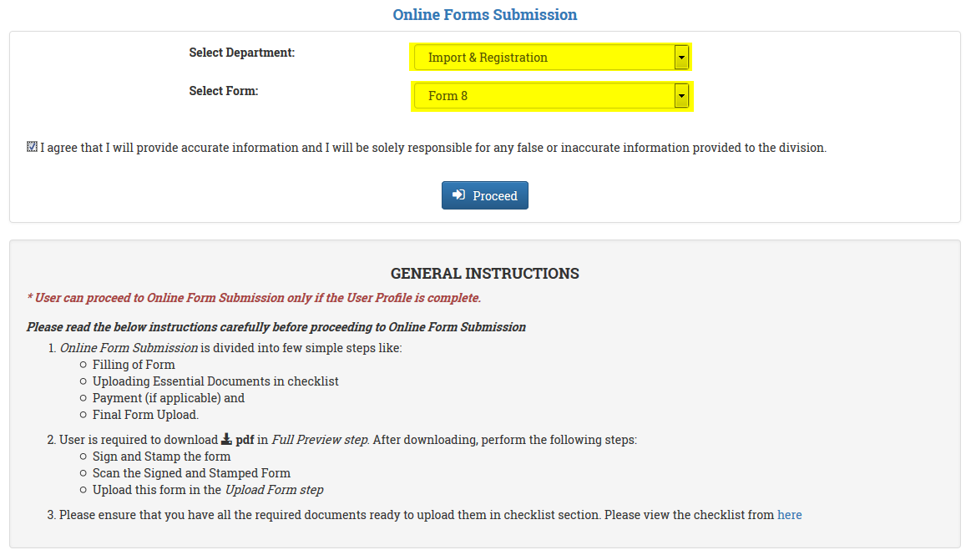
Task: Click the agreement statement label text
Action: click(433, 148)
